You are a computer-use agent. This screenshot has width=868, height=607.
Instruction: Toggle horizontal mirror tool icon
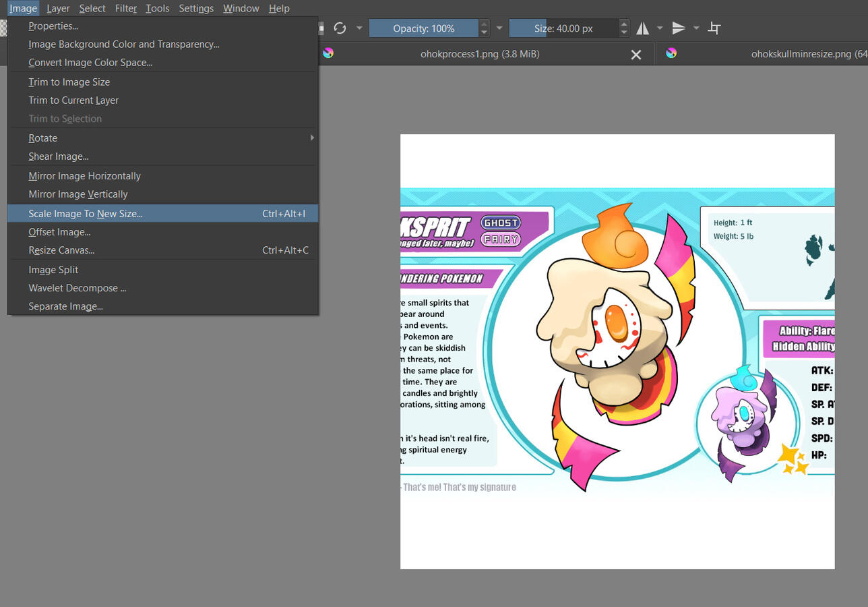[x=643, y=28]
